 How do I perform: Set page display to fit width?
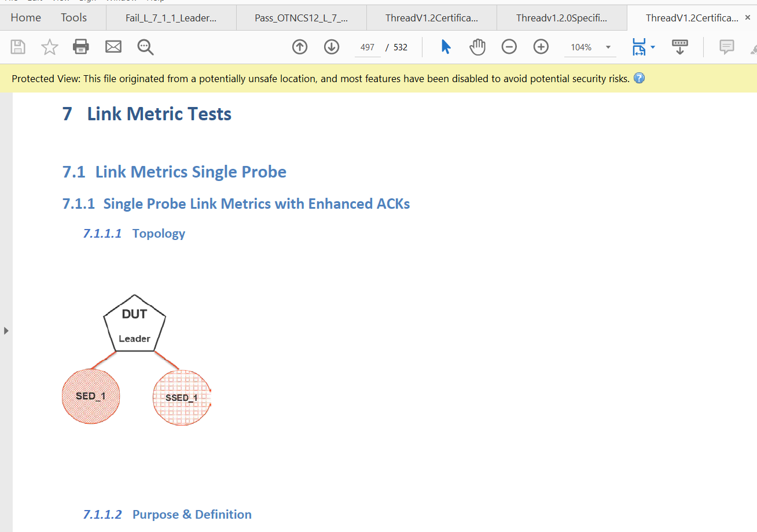[x=640, y=47]
